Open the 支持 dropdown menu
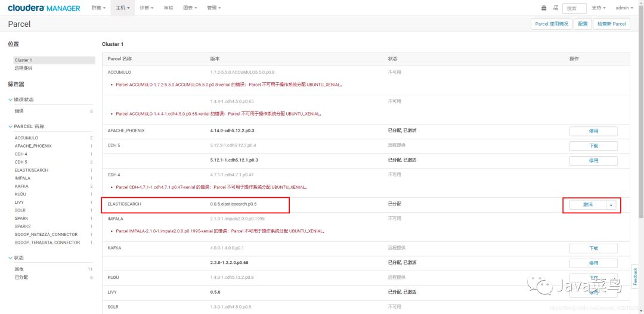Viewport: 644px width, 314px height. pyautogui.click(x=599, y=8)
